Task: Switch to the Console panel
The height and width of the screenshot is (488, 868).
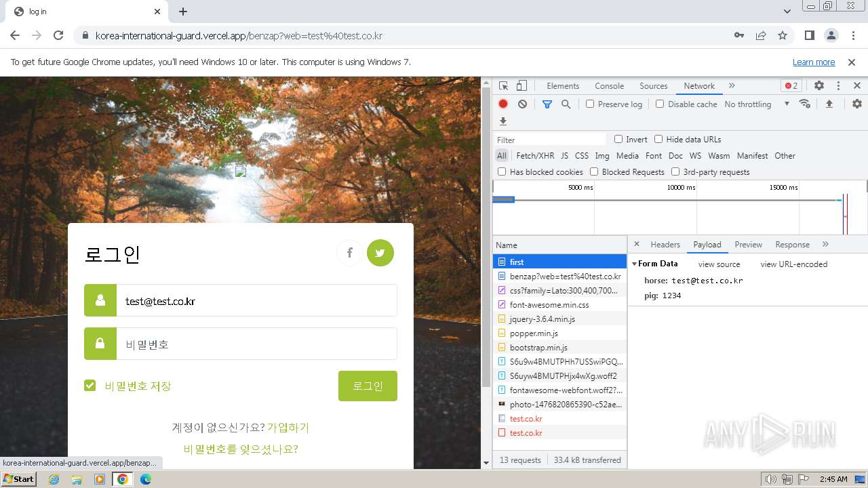Action: point(609,85)
